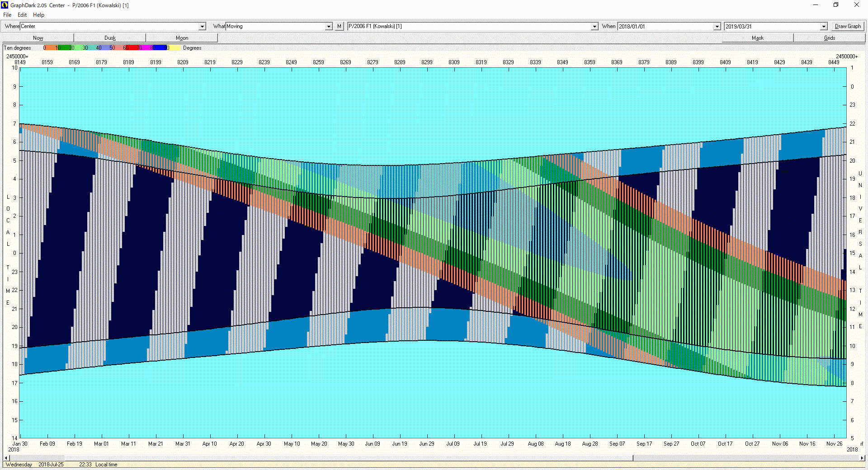Open the Help menu

click(38, 15)
